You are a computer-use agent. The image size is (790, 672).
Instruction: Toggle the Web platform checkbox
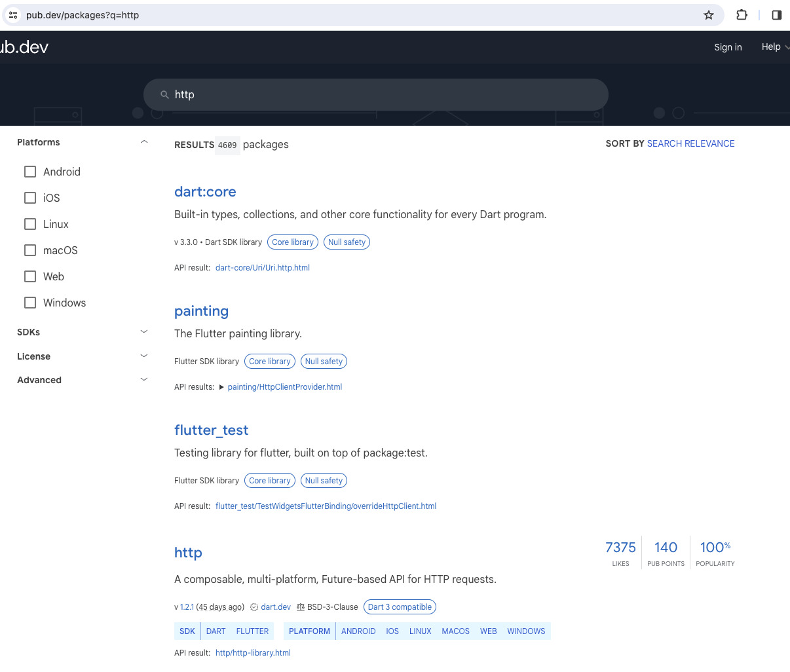[30, 276]
